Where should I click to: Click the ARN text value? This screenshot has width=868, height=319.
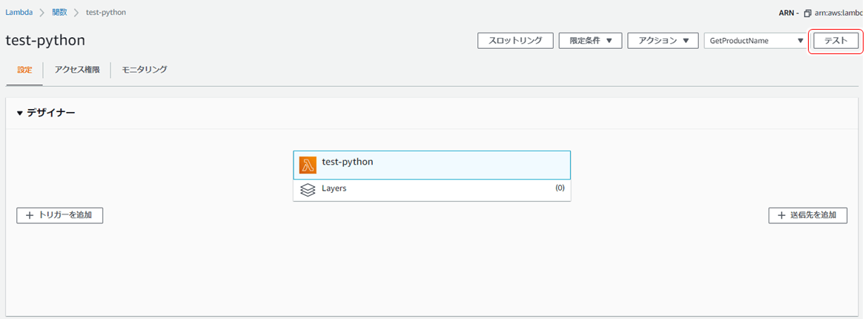[838, 13]
